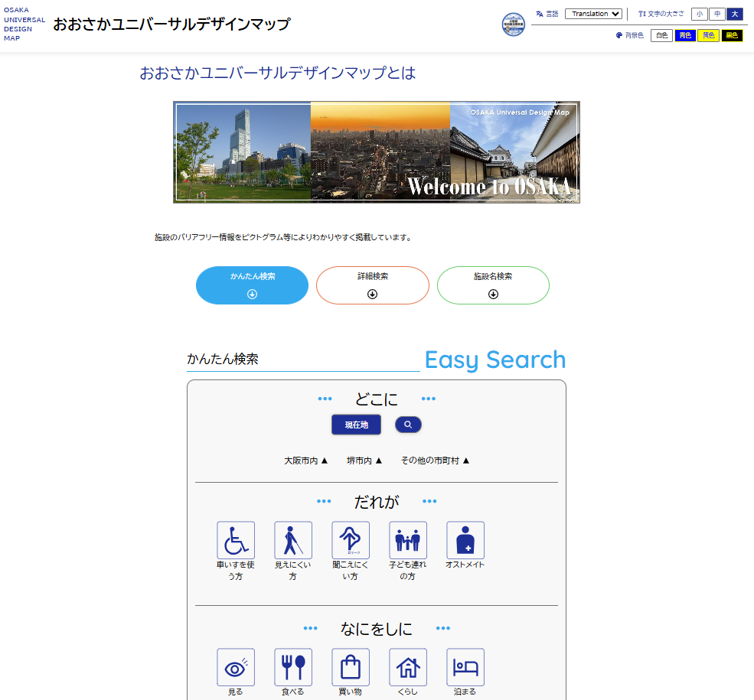The image size is (754, 700).
Task: Click the なにをしに section heading
Action: coord(377,628)
